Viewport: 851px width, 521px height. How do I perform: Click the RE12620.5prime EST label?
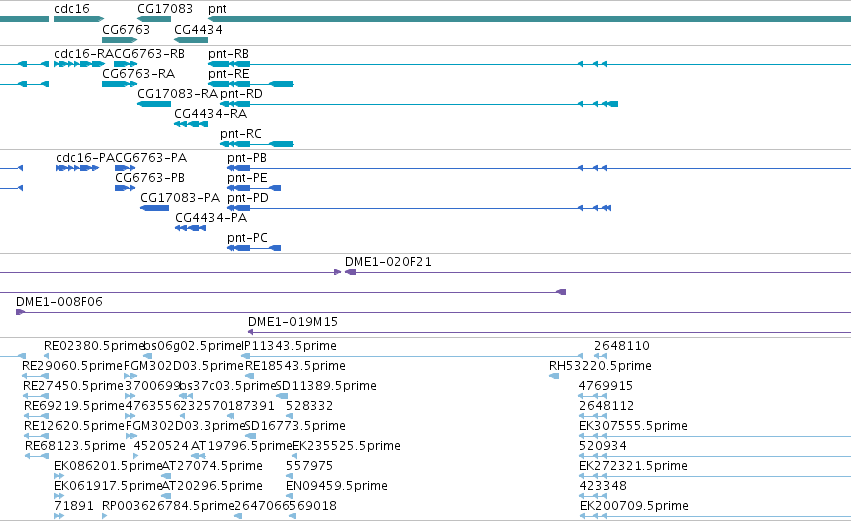click(x=74, y=425)
